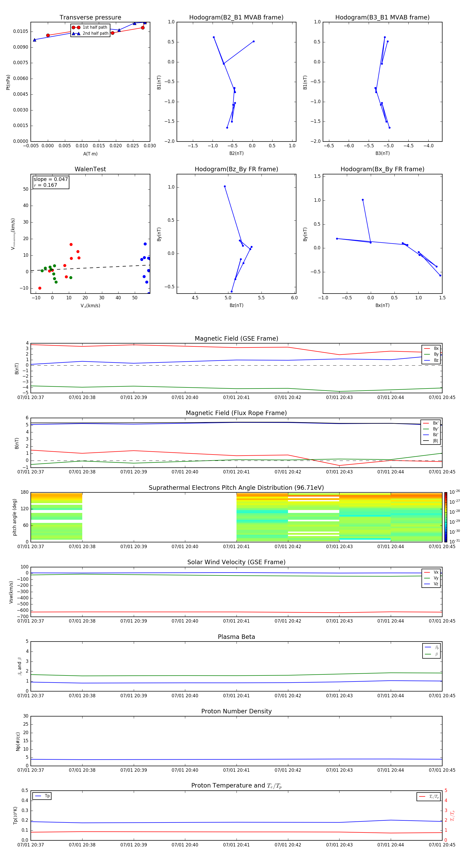Viewport: 473px width, 868px height.
Task: Select the 'r = 0.167' annotation
Action: (x=45, y=185)
